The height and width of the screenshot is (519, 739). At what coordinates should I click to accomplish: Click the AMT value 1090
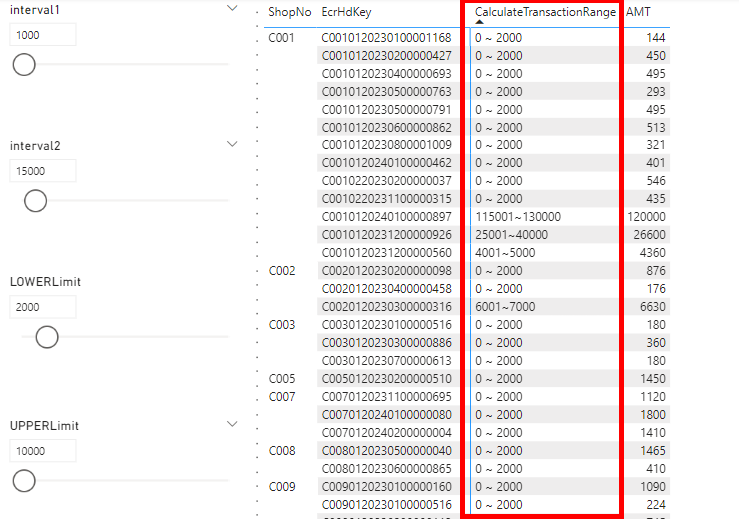point(653,486)
